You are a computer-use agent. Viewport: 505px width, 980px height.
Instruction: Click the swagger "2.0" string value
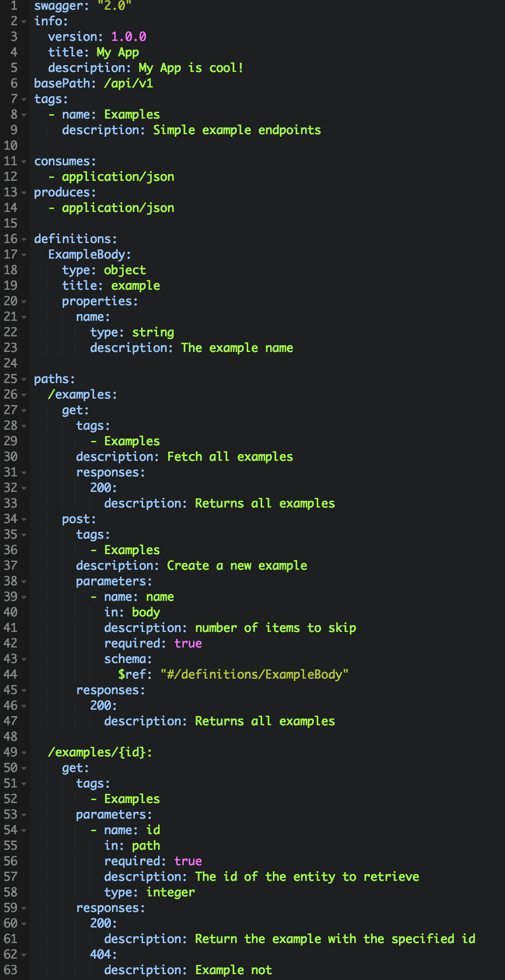tap(114, 6)
